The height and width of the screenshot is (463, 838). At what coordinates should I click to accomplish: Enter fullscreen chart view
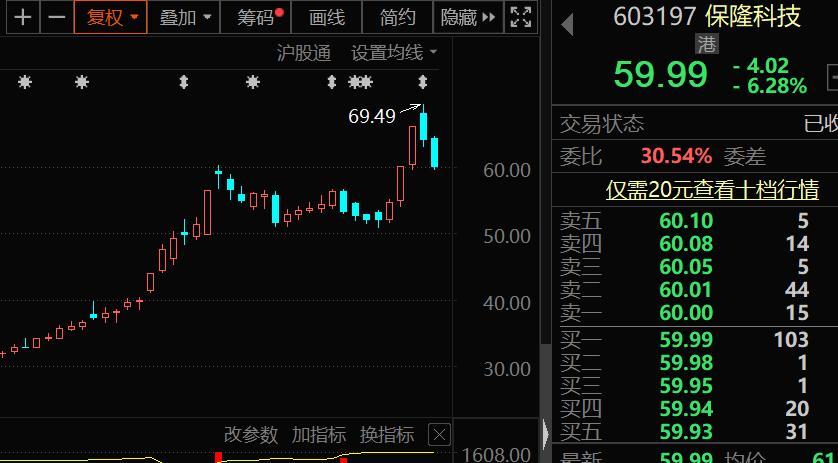click(x=521, y=17)
